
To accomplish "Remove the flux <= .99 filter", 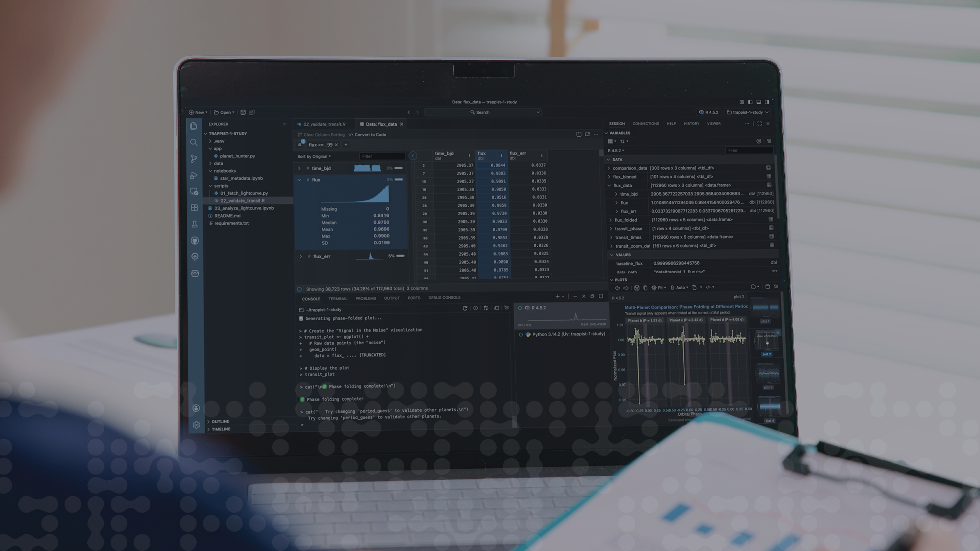I will (336, 144).
